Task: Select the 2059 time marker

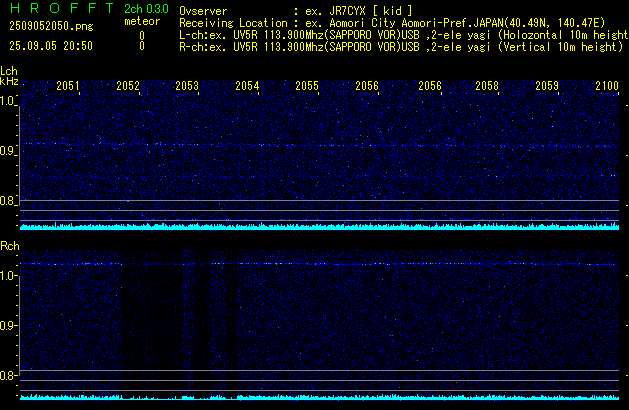Action: point(547,85)
